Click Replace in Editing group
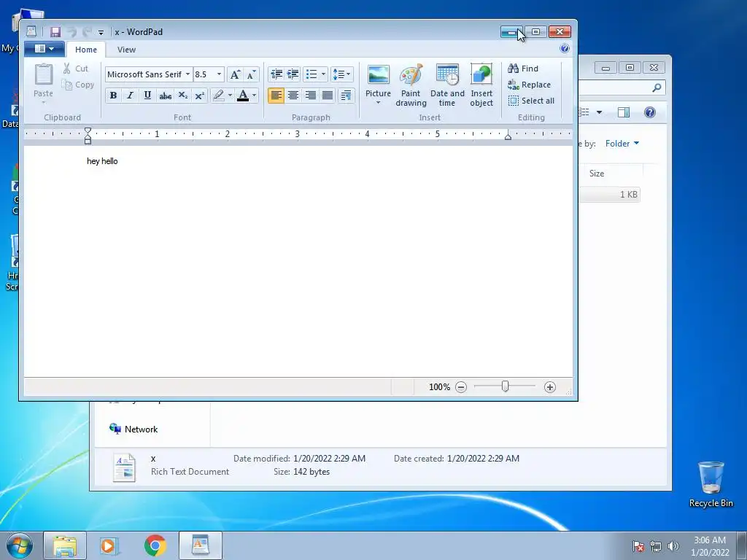The height and width of the screenshot is (560, 747). [x=530, y=85]
